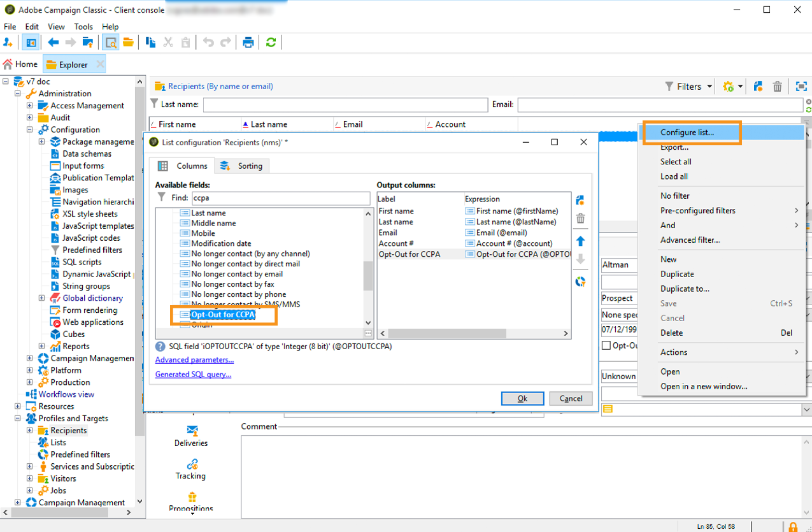This screenshot has width=812, height=532.
Task: Open the Advanced parameters... link
Action: click(x=194, y=360)
